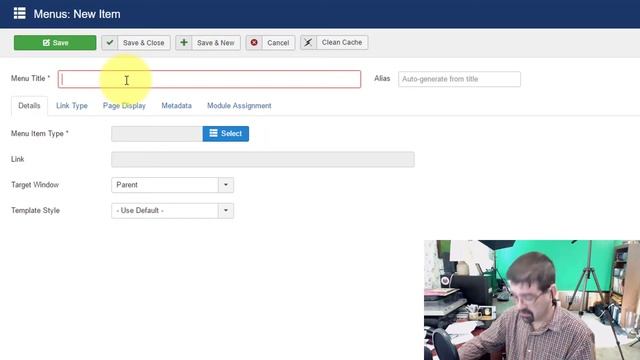Click the Target Window dropdown arrow

pos(226,185)
